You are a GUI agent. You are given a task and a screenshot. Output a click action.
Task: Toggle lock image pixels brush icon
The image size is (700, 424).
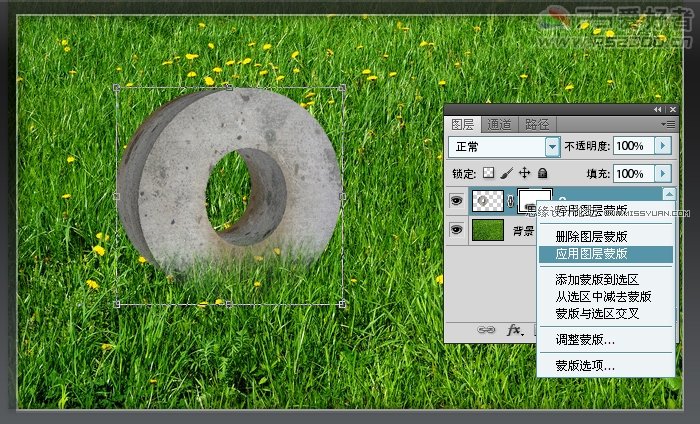(x=507, y=173)
